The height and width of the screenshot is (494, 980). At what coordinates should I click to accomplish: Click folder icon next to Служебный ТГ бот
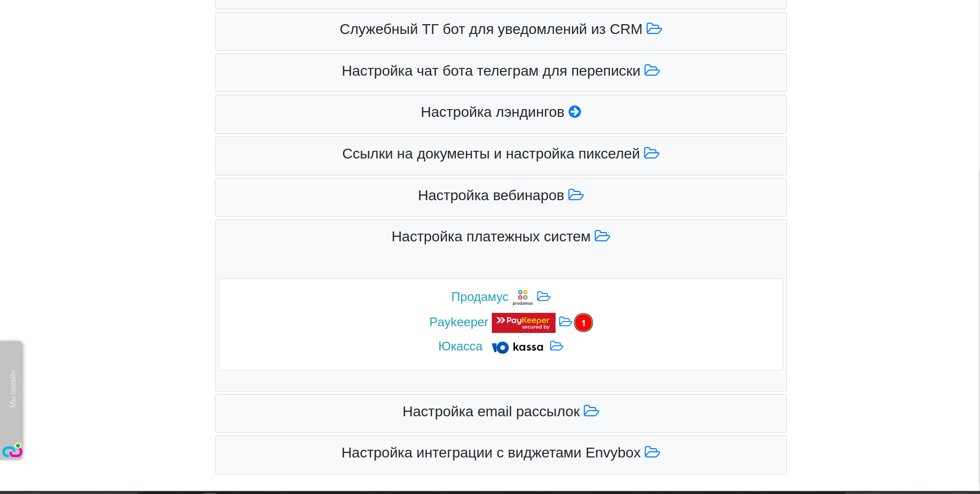pyautogui.click(x=654, y=29)
